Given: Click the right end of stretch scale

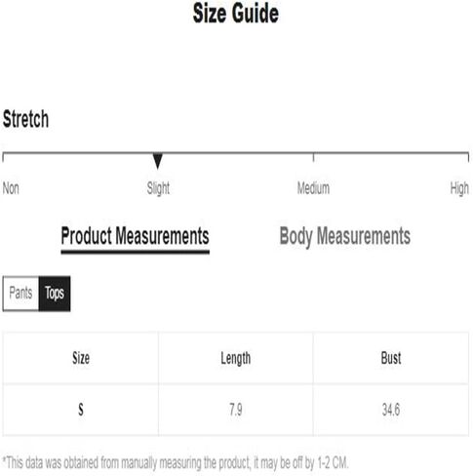Looking at the screenshot, I should pyautogui.click(x=468, y=157).
